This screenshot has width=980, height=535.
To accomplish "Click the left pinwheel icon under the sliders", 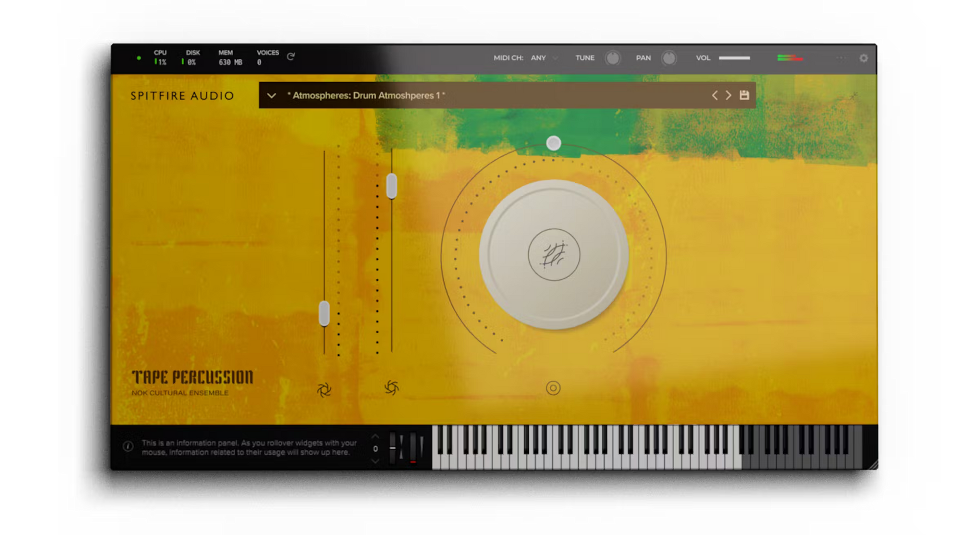I will [324, 390].
